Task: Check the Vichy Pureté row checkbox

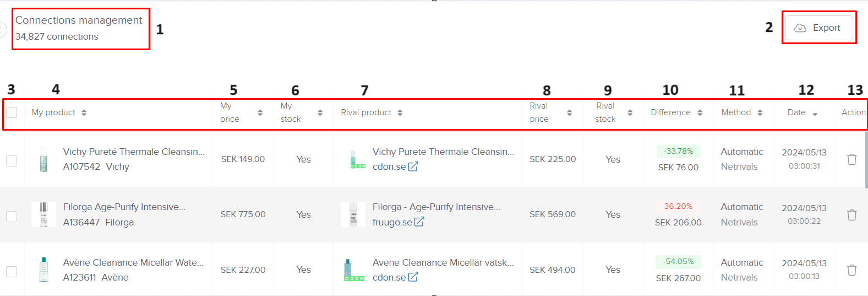Action: click(x=12, y=160)
